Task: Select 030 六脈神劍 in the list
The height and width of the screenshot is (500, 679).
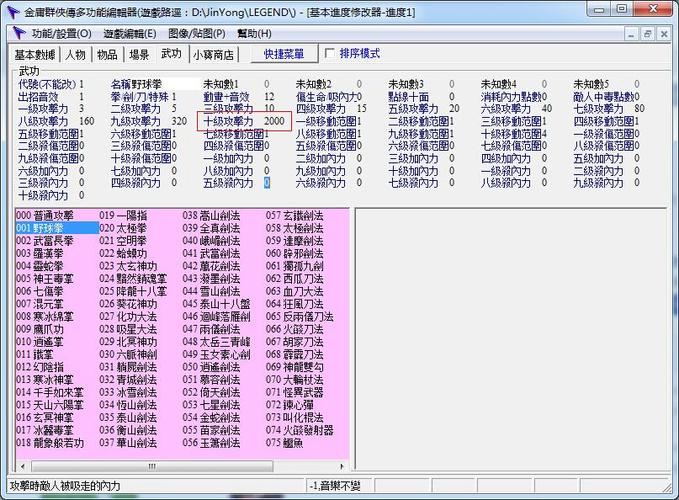Action: pyautogui.click(x=128, y=354)
